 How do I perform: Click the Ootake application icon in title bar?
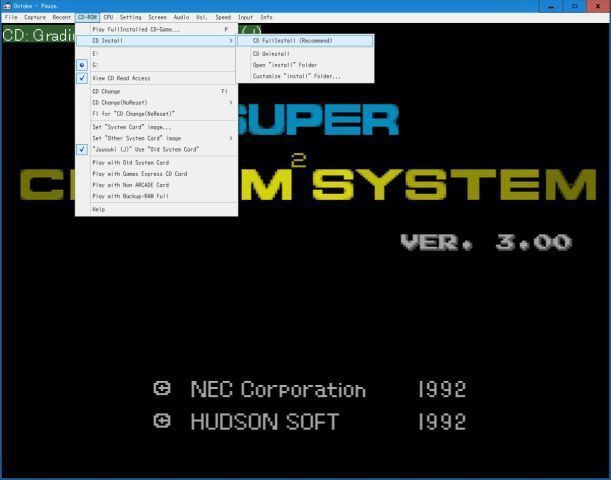point(7,6)
